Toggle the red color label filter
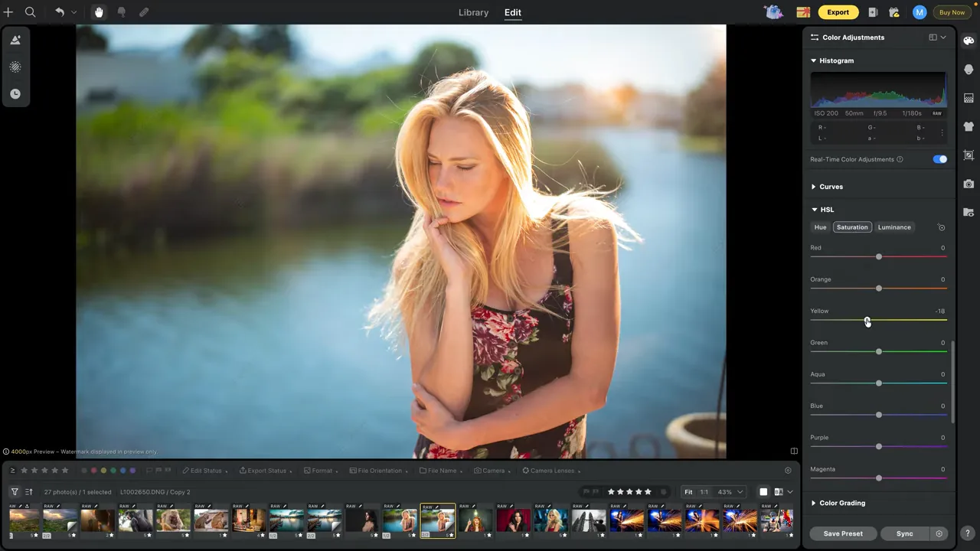Screen dimensions: 980x551 [93, 471]
